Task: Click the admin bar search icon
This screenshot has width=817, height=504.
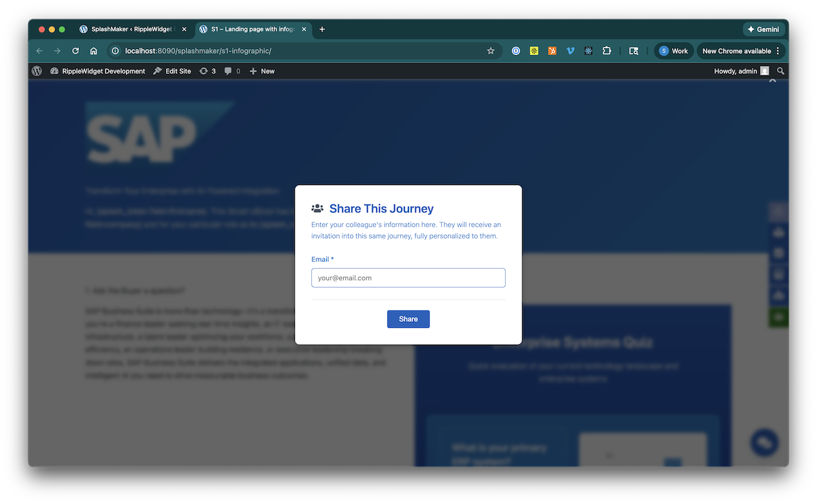Action: point(781,71)
